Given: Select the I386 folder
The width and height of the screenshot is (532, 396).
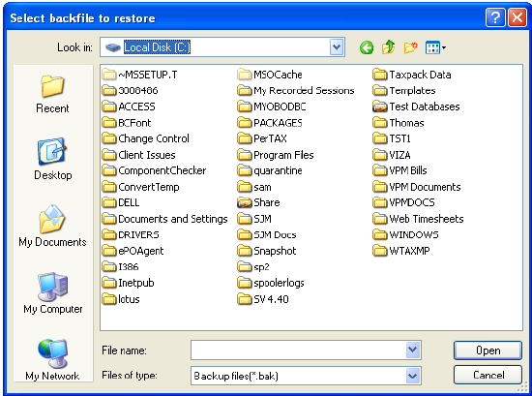Looking at the screenshot, I should pos(121,267).
